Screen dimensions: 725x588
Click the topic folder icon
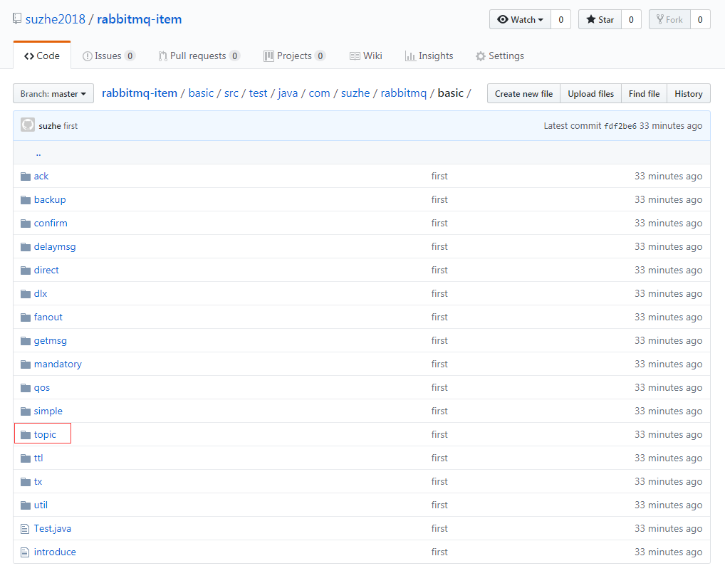click(26, 436)
